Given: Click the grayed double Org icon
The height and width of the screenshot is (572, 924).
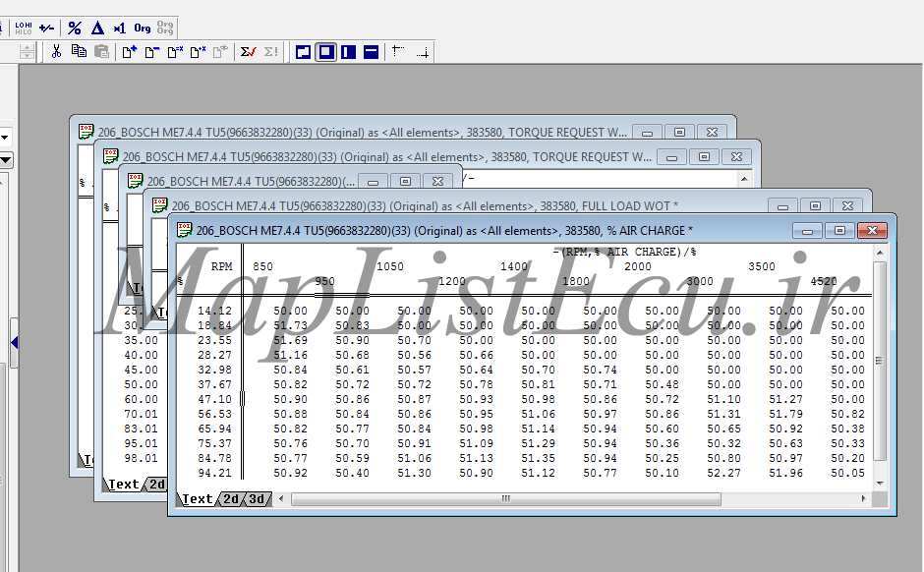Looking at the screenshot, I should [165, 28].
